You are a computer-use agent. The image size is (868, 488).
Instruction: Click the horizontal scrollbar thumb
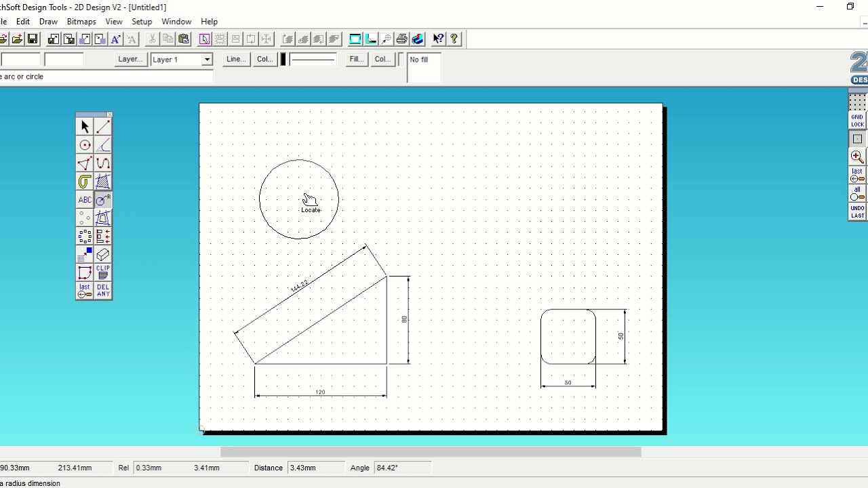[x=431, y=451]
